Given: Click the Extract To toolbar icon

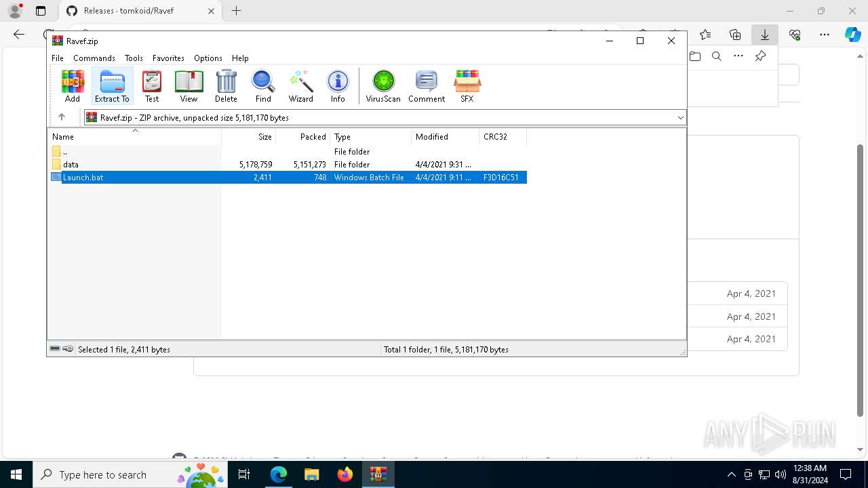Looking at the screenshot, I should [112, 86].
